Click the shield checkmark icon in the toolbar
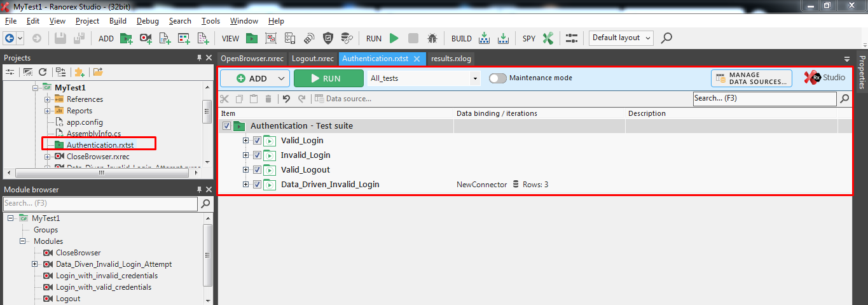Screen dimensions: 868x305 328,38
